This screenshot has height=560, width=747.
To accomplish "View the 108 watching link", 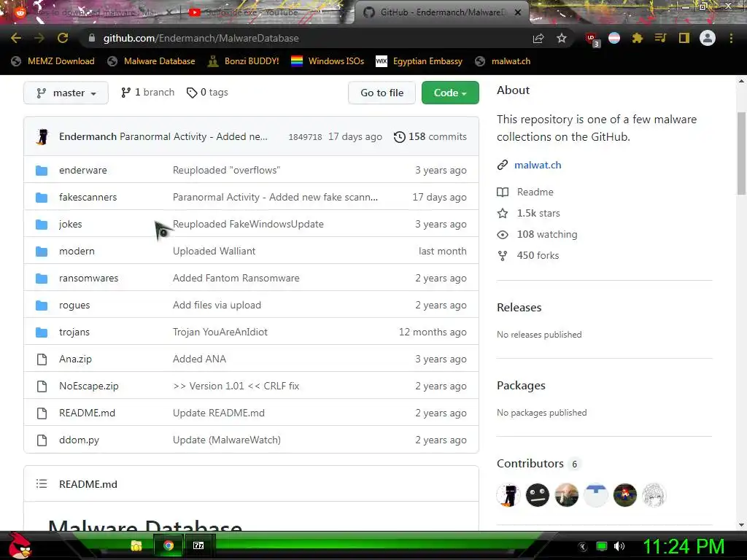I will 538,234.
